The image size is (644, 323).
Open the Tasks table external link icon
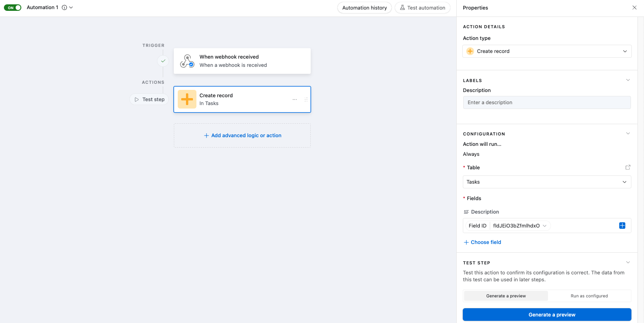(627, 167)
